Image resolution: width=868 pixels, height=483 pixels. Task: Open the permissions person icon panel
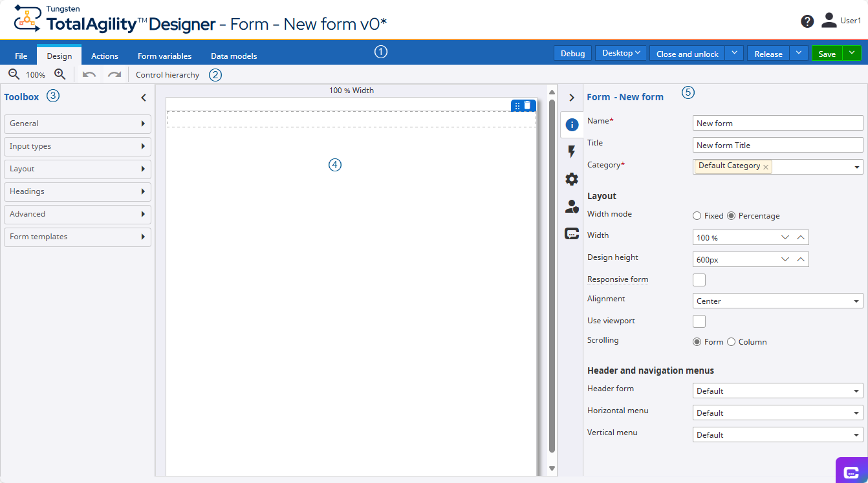tap(571, 206)
